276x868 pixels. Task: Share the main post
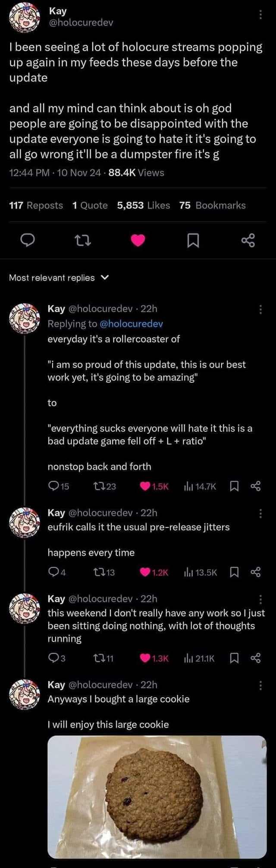coord(248,241)
